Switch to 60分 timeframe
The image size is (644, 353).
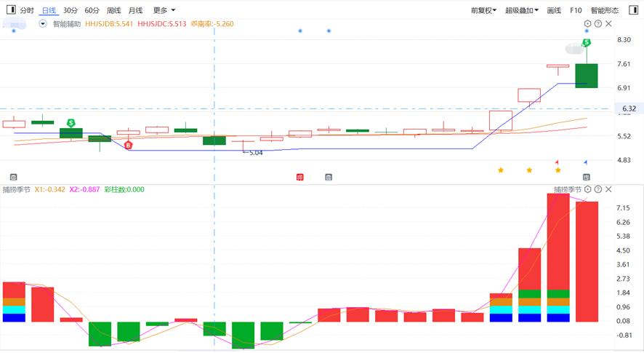click(92, 10)
